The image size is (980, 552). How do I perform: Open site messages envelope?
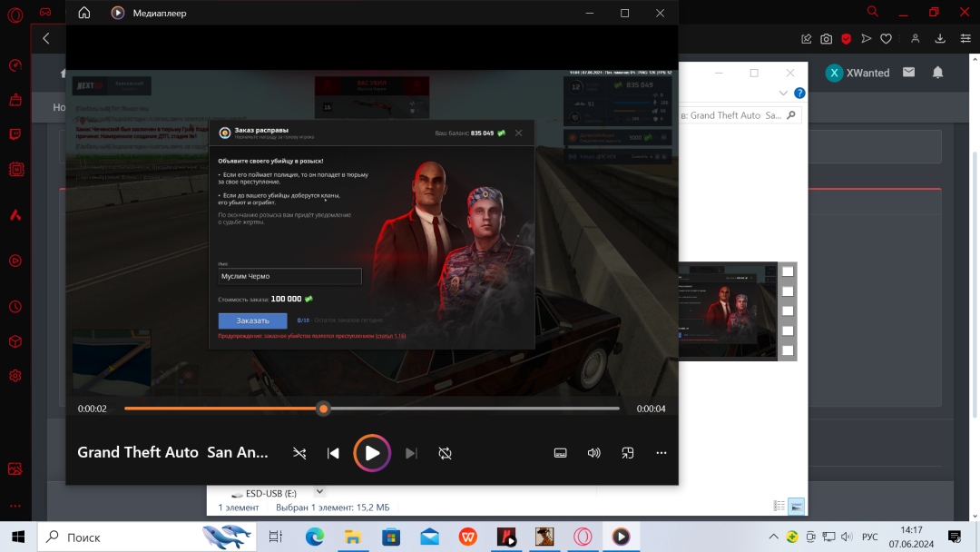[908, 73]
